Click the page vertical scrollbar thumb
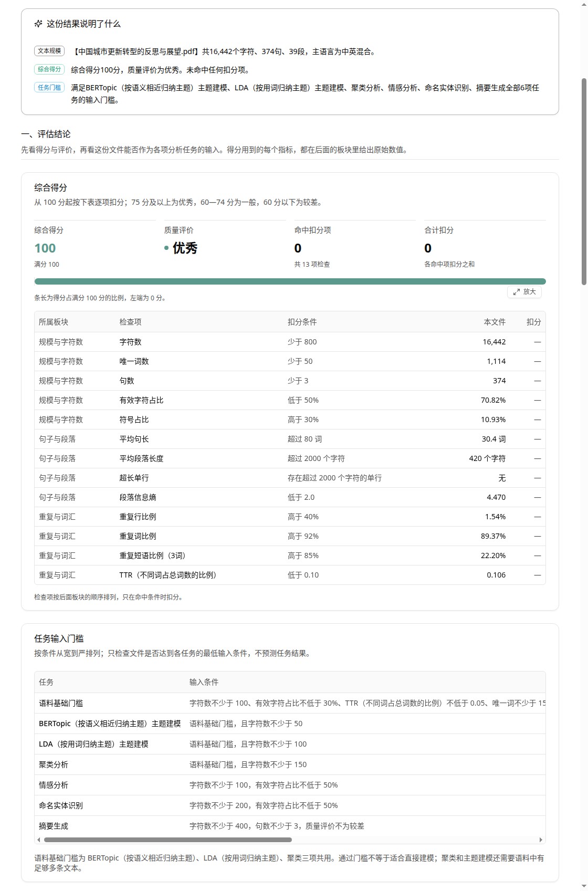Viewport: 588px width, 891px height. pos(584,181)
